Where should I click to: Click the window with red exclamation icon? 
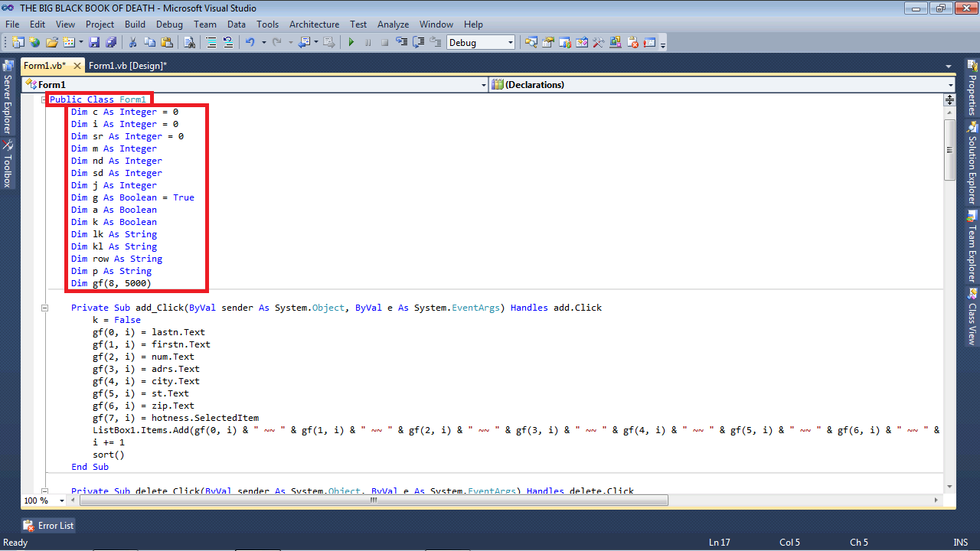pyautogui.click(x=650, y=43)
